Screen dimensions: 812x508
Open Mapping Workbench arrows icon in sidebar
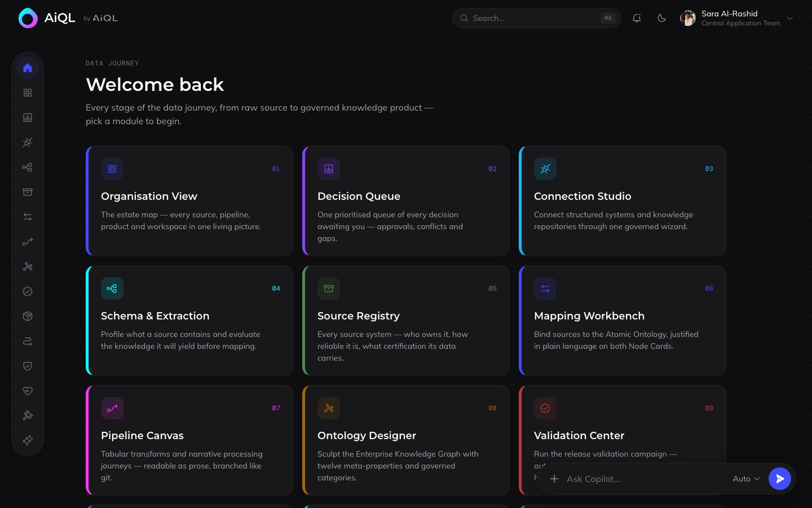coord(28,217)
